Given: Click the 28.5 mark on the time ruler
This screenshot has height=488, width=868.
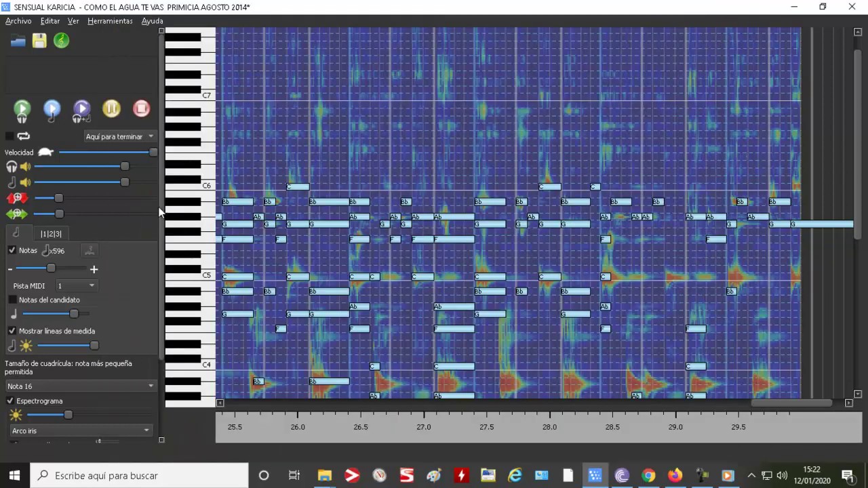Looking at the screenshot, I should 612,427.
